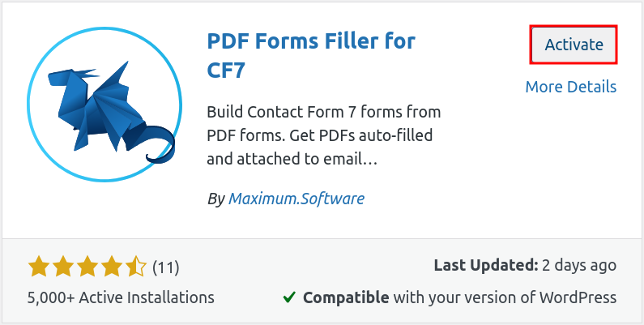Visit the Maximum.Software author link

point(296,199)
